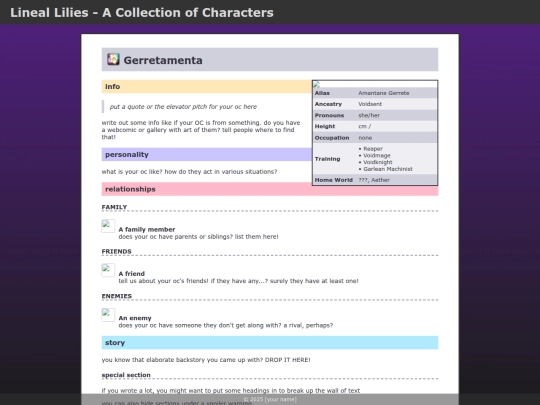Click the ENEMIES subheading
This screenshot has width=540, height=405.
point(116,296)
